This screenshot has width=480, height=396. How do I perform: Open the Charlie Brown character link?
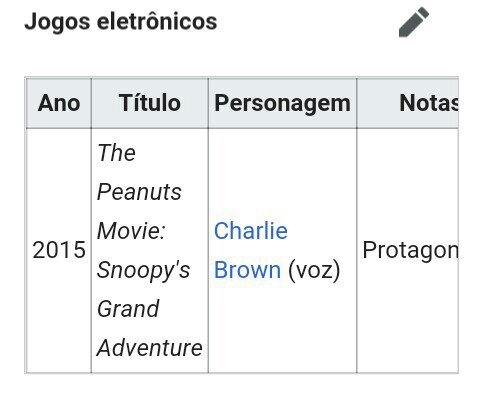pyautogui.click(x=251, y=250)
